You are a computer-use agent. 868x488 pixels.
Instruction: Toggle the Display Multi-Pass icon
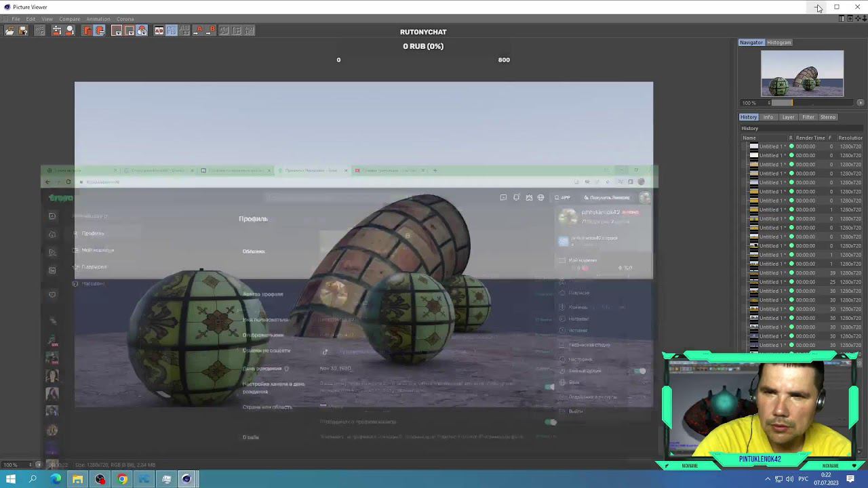130,30
